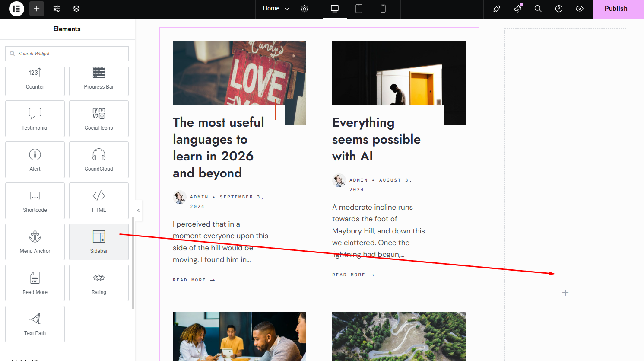The image size is (644, 361).
Task: Click plus icon in empty container
Action: pos(565,293)
